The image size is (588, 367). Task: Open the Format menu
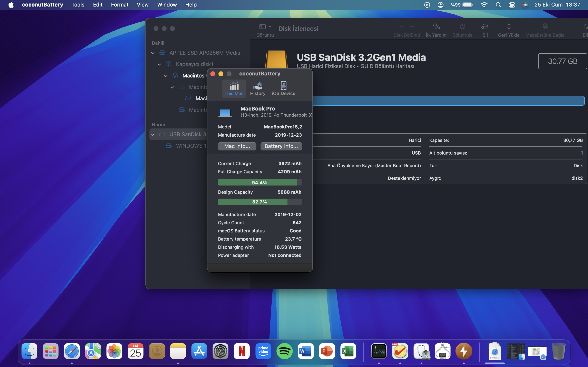[120, 5]
